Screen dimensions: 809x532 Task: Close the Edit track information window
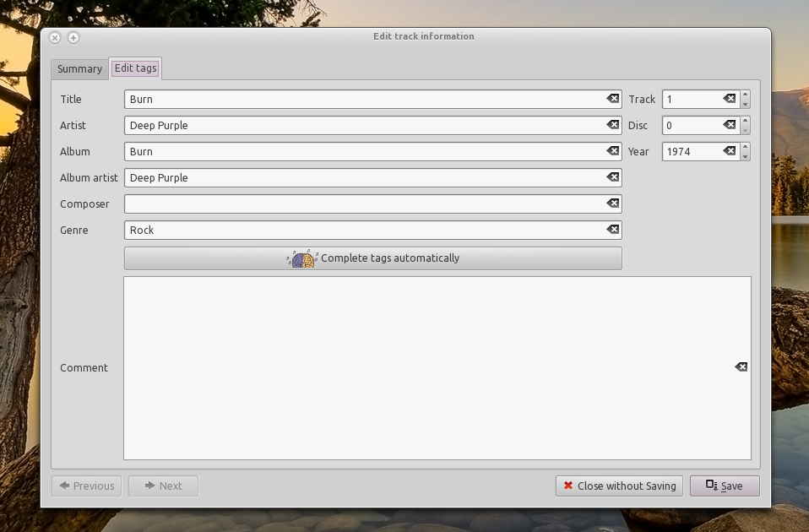55,38
